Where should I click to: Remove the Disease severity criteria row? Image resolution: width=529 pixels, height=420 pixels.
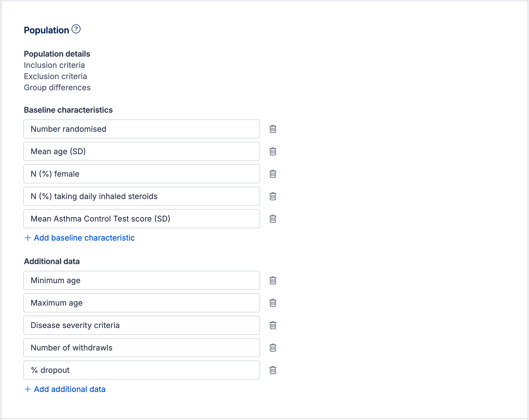click(273, 325)
